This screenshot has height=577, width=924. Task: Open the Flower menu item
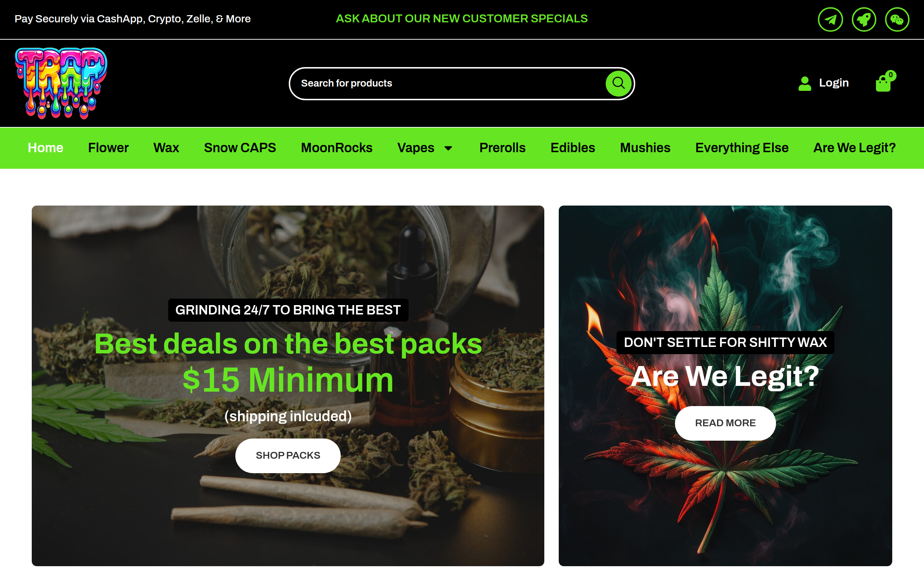(x=108, y=148)
